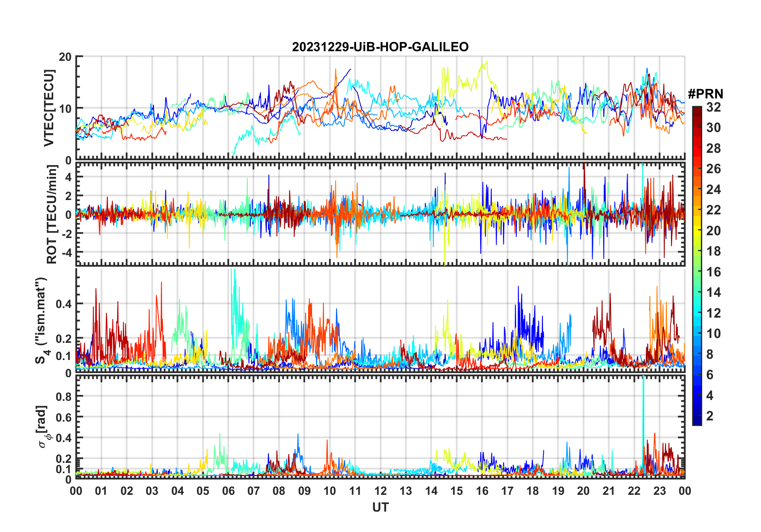This screenshot has width=761, height=532.
Task: Select the σφ axis tick label 0.6
Action: [x=64, y=417]
